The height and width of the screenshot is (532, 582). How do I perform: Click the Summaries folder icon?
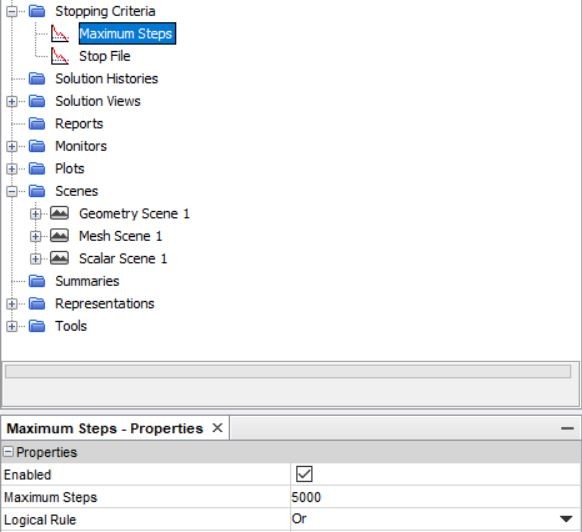tap(37, 281)
